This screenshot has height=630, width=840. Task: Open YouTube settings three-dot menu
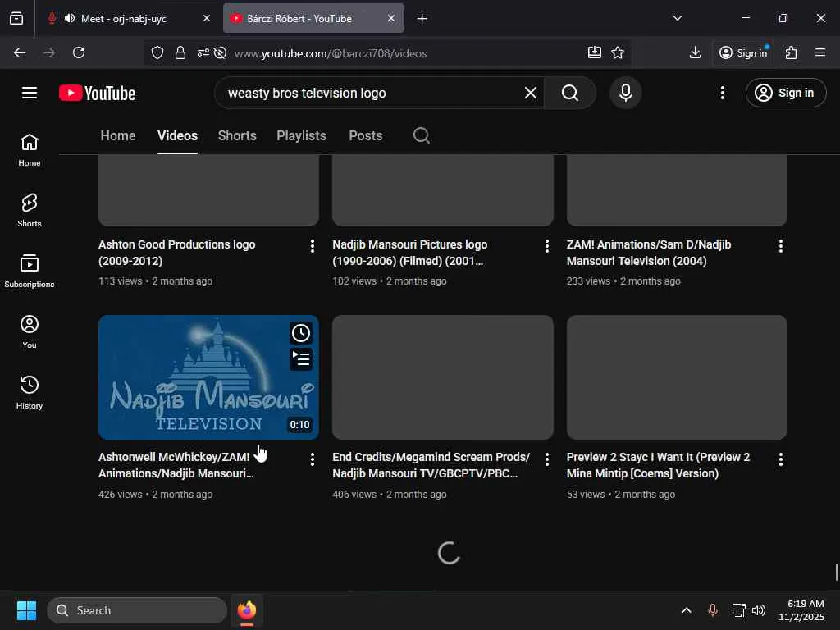click(x=722, y=93)
